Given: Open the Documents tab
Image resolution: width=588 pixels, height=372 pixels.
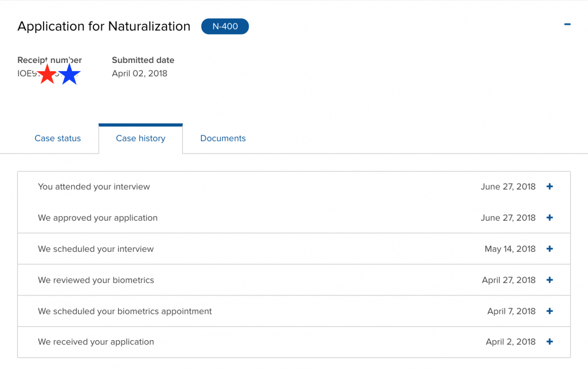Looking at the screenshot, I should pos(223,138).
